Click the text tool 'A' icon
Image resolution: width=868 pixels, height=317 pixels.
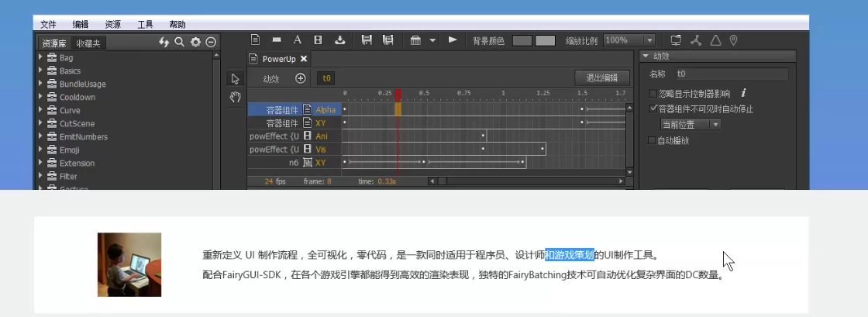pyautogui.click(x=297, y=40)
